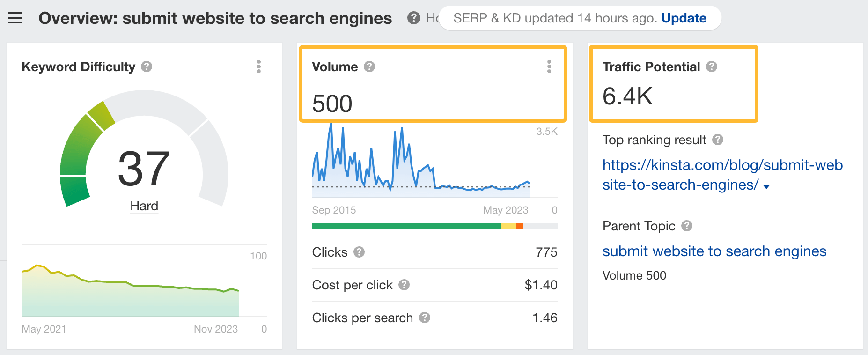Viewport: 868px width, 355px height.
Task: Open the hamburger navigation menu
Action: coord(15,18)
